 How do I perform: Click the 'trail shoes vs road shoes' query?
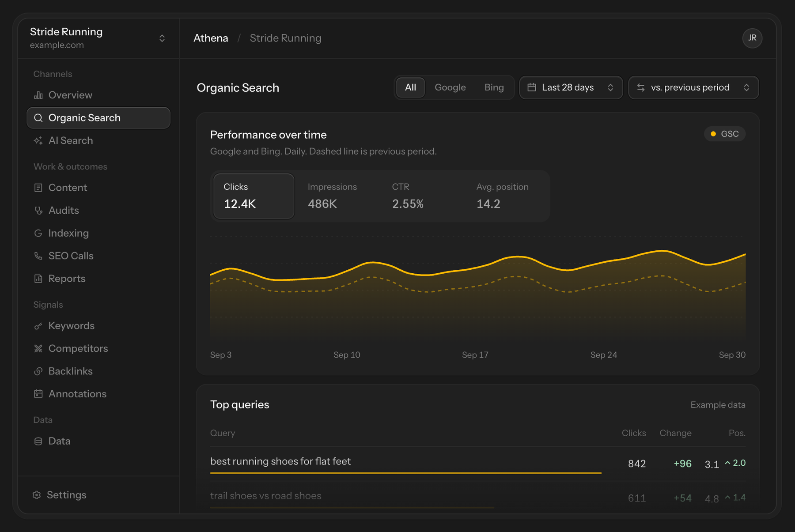[x=265, y=496]
